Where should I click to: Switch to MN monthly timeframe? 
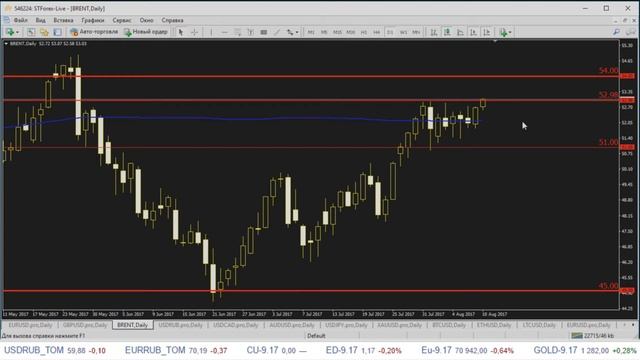(x=416, y=32)
